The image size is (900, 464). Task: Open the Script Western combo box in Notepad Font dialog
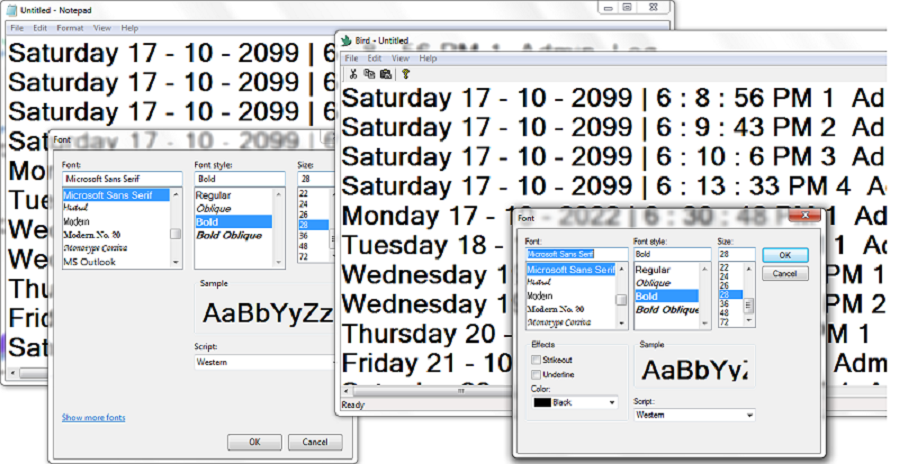pyautogui.click(x=265, y=362)
